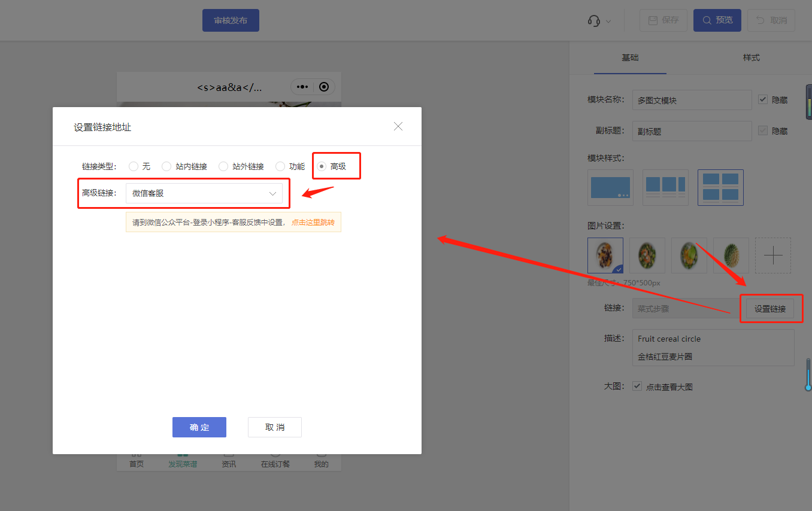Click the 审核发布 button
The width and height of the screenshot is (812, 511).
(231, 20)
